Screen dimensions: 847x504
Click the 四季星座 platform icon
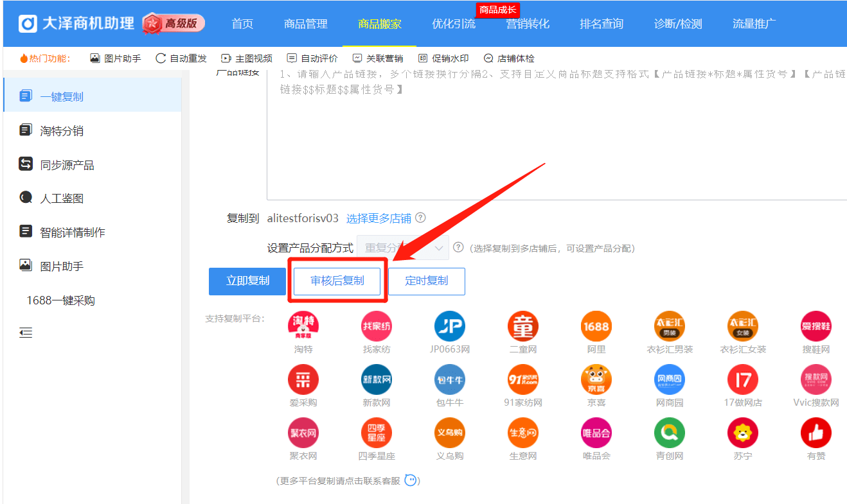(377, 433)
